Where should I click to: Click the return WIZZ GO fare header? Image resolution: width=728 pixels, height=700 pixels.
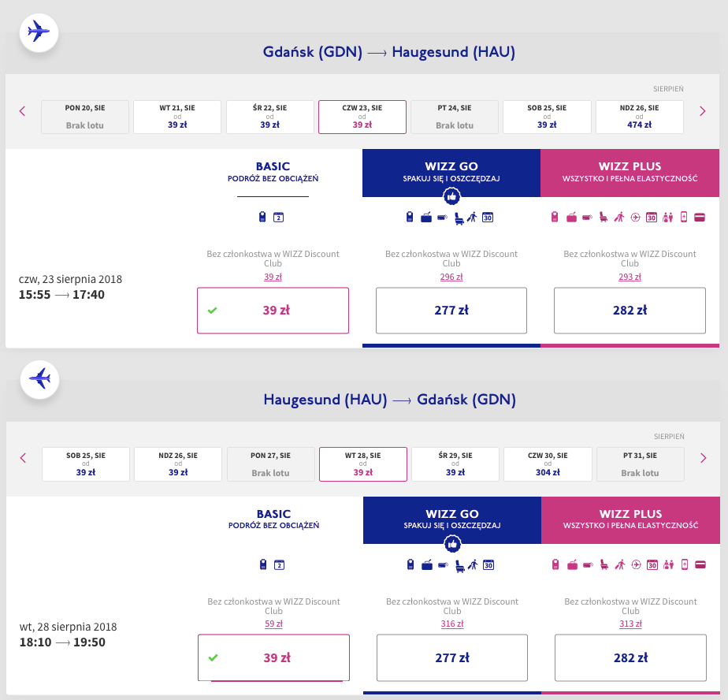(x=452, y=520)
